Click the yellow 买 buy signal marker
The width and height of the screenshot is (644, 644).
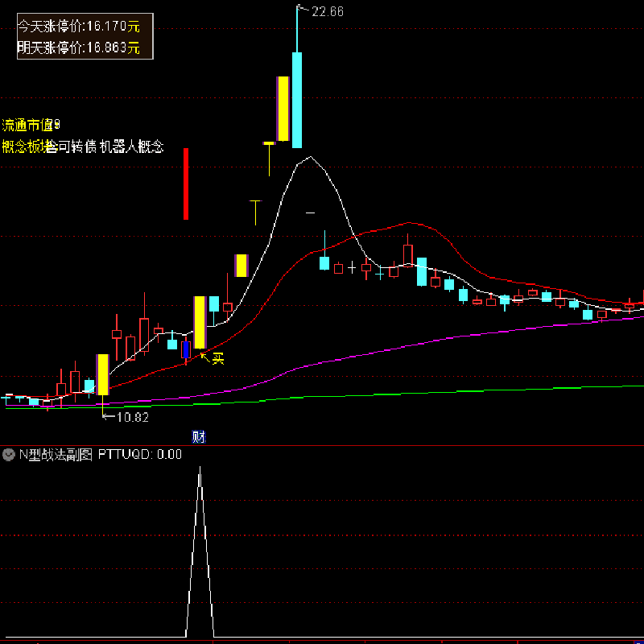pyautogui.click(x=217, y=357)
